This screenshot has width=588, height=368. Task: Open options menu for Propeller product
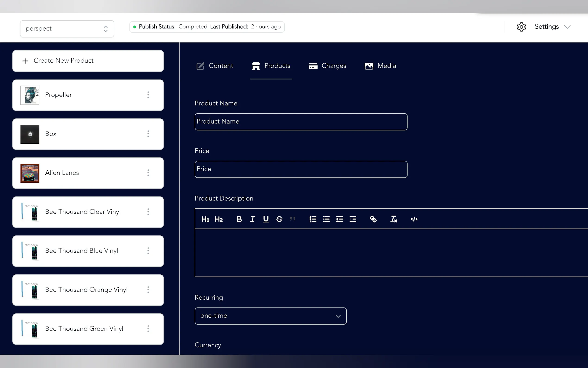[148, 95]
